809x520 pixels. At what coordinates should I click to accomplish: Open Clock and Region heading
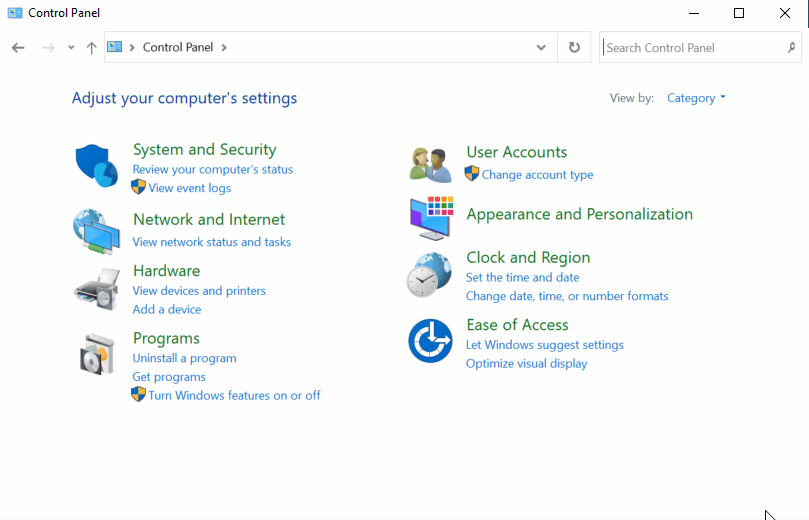pos(528,257)
